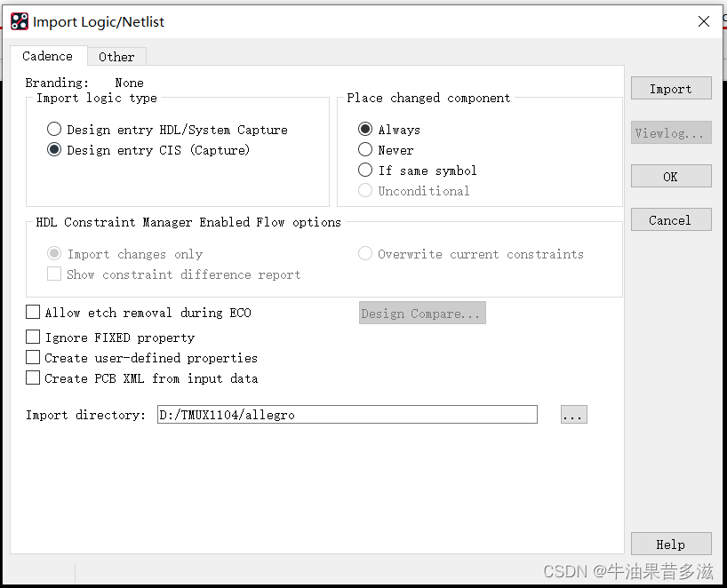Choose Design entry CIS (Capture) radio button
The width and height of the screenshot is (727, 588).
(x=54, y=150)
